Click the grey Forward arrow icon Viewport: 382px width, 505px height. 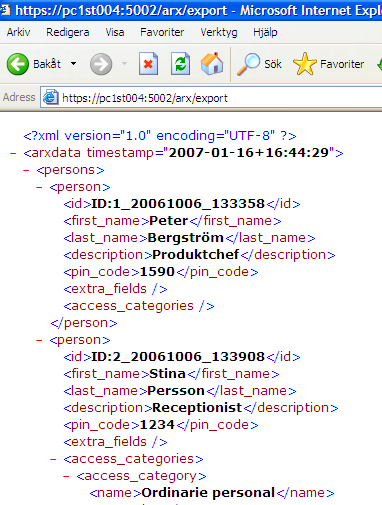101,64
